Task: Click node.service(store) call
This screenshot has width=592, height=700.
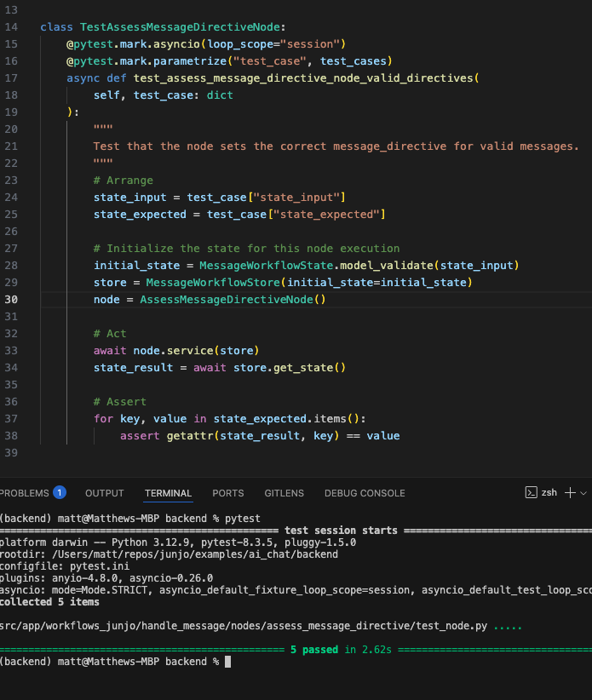Action: (x=196, y=351)
